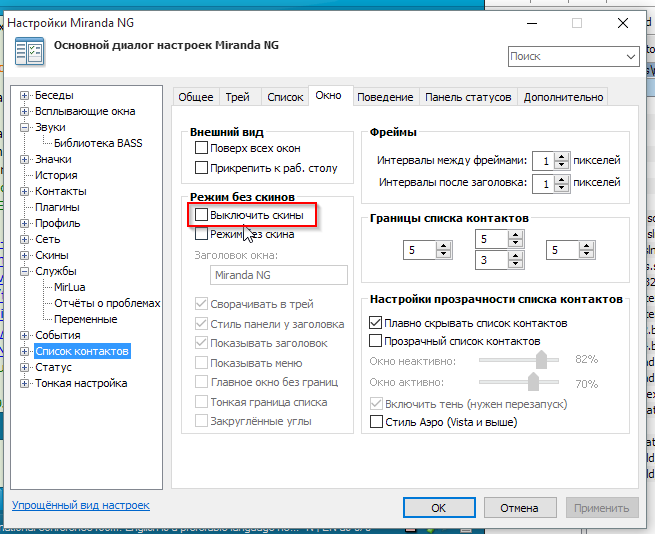Viewport: 655px width, 534px height.
Task: Decrease the bottom border spinner value
Action: point(516,265)
